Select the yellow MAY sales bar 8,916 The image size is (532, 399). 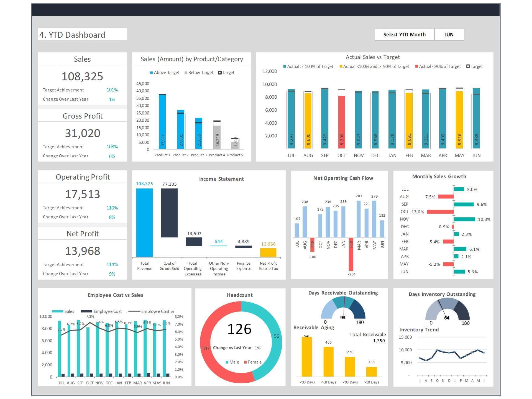tap(459, 120)
